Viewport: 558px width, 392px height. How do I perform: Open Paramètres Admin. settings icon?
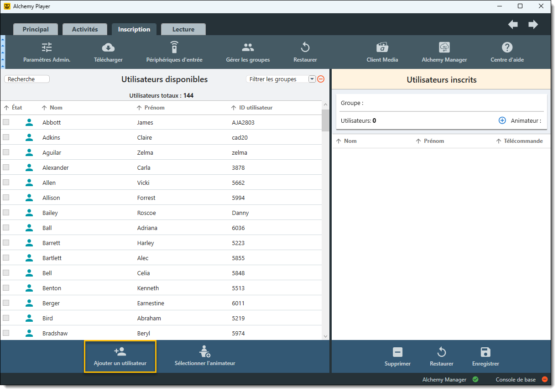click(47, 47)
